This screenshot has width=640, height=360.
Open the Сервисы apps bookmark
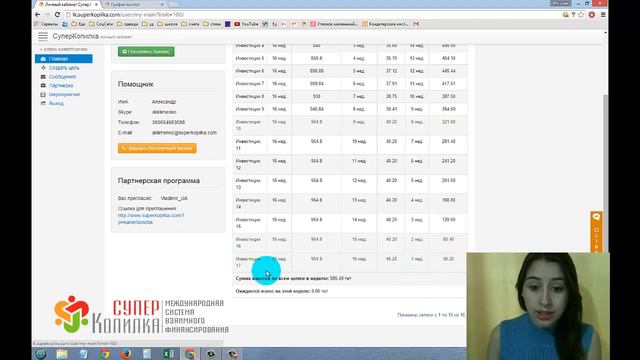point(46,24)
